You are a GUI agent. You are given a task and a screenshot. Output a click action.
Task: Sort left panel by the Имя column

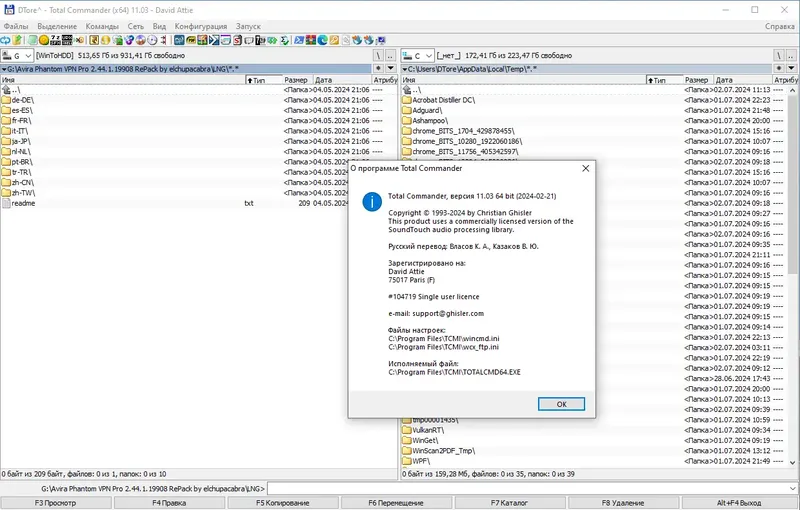122,80
